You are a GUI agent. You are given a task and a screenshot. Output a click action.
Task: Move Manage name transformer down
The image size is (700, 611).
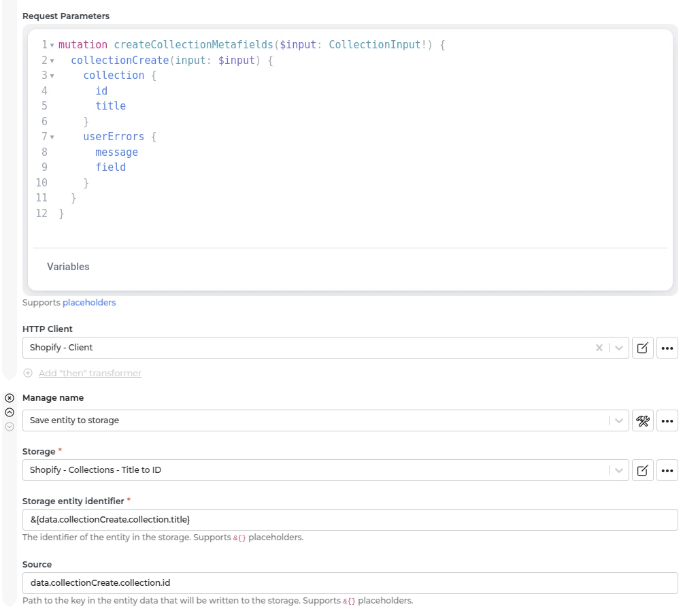point(10,427)
